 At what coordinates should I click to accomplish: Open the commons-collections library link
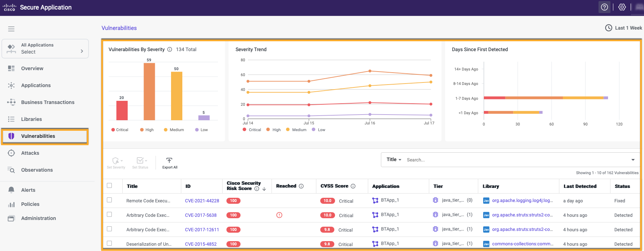coord(523,244)
